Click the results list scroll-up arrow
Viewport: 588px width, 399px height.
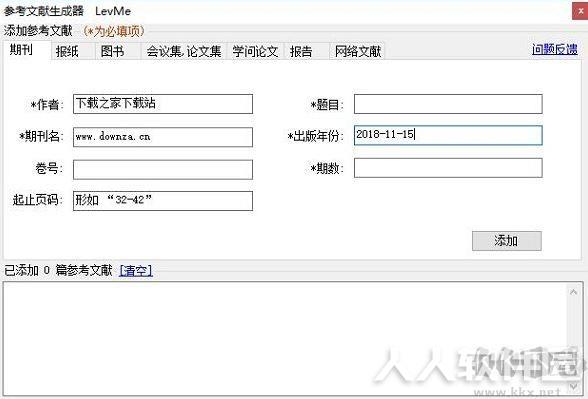tap(573, 292)
